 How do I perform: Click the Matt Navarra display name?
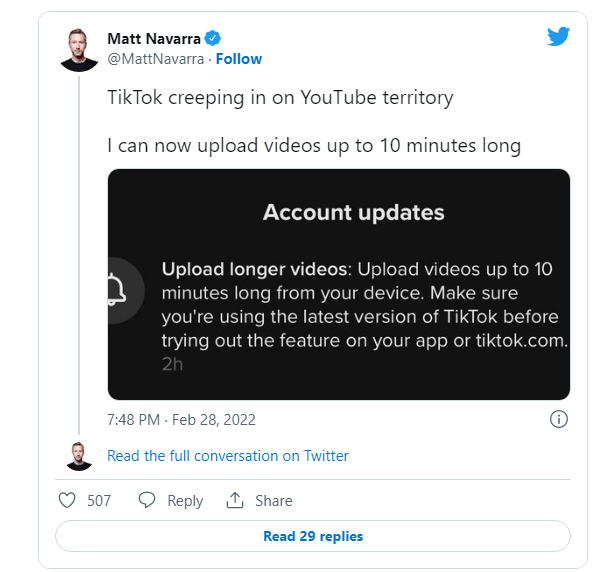(x=154, y=39)
